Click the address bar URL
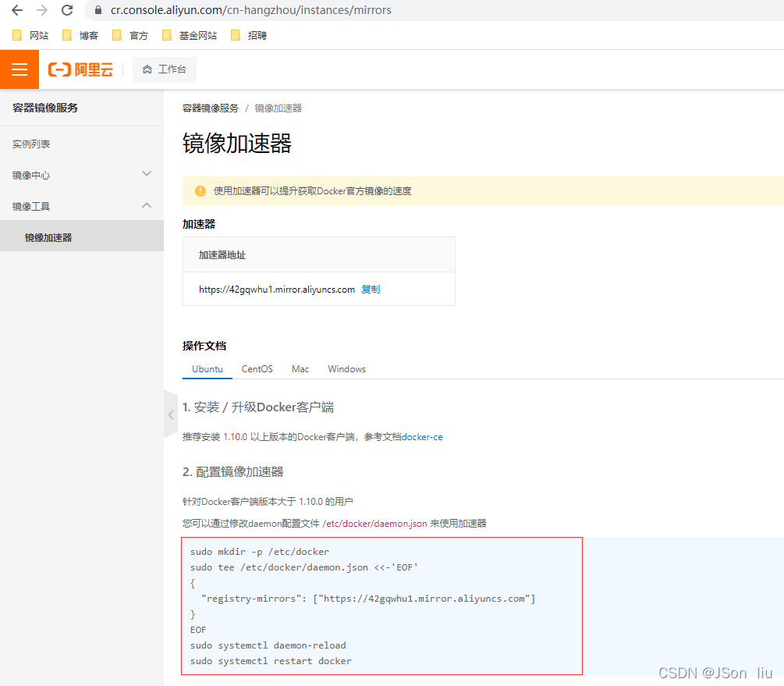784x686 pixels. click(x=251, y=10)
